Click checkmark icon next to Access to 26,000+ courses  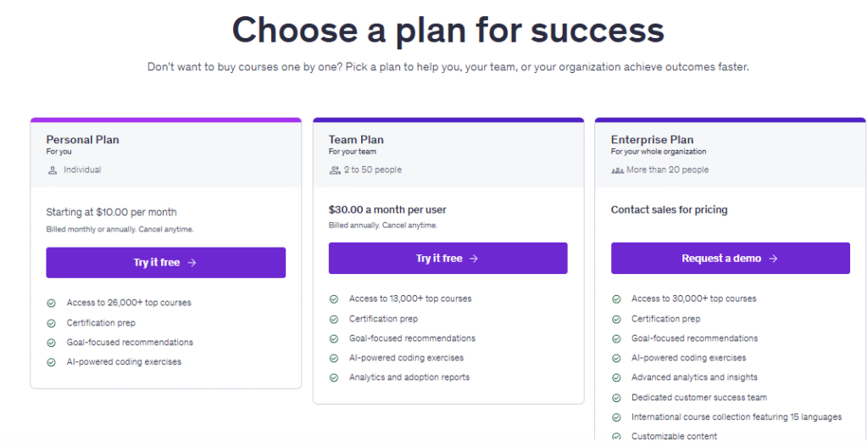click(x=51, y=303)
